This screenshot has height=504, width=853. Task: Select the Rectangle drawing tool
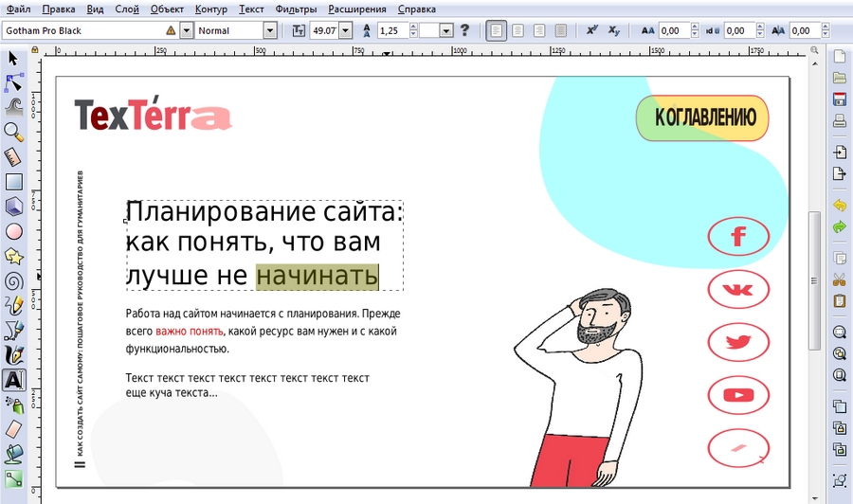pyautogui.click(x=13, y=182)
